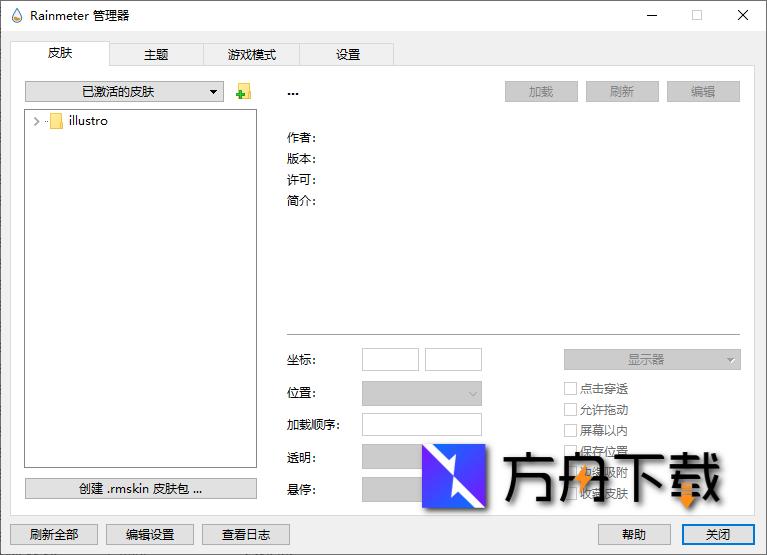The height and width of the screenshot is (555, 767).
Task: Click 创建 .rmskin 皮肤包 button
Action: tap(141, 488)
